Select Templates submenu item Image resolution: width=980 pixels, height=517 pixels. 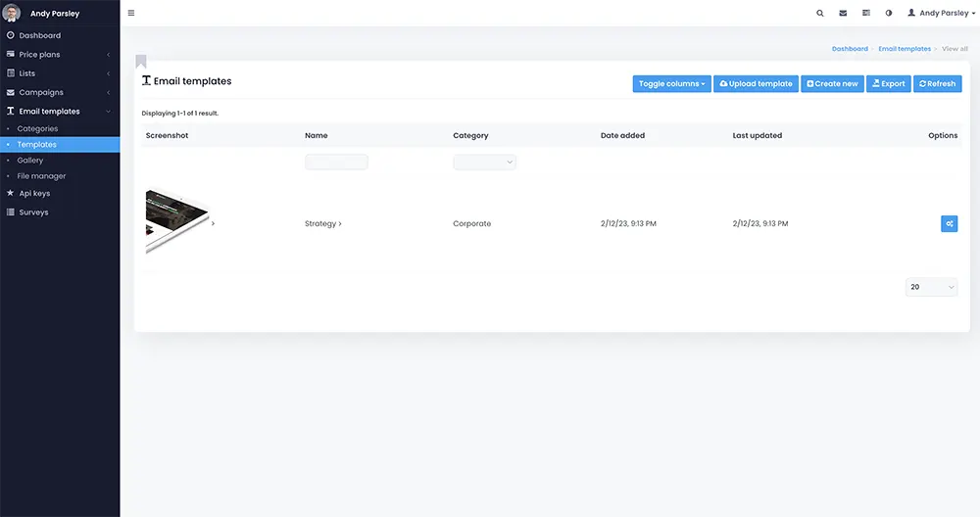click(x=60, y=144)
